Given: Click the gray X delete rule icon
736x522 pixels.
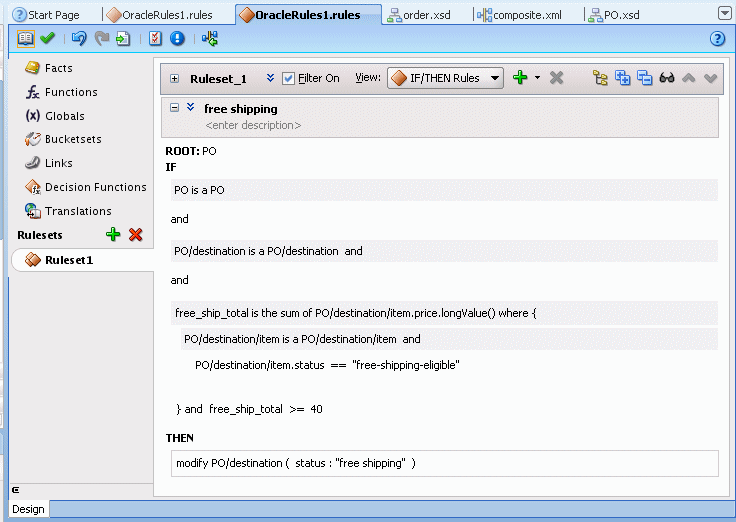Looking at the screenshot, I should 557,78.
